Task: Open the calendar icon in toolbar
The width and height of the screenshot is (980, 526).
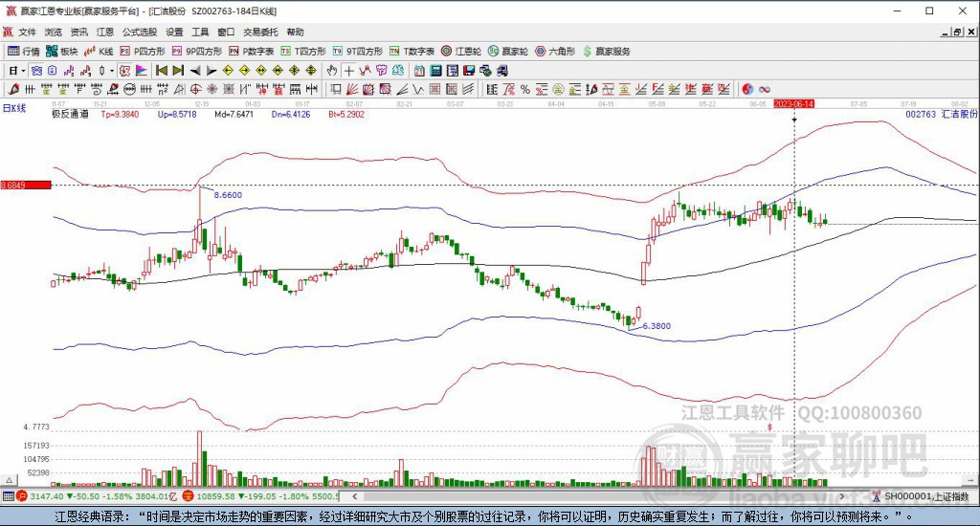Action: pos(419,71)
